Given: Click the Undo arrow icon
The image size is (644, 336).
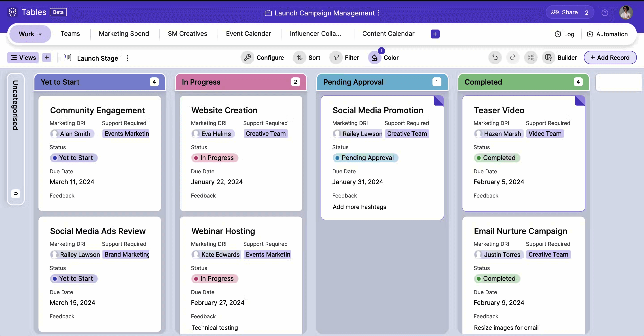Looking at the screenshot, I should [x=495, y=57].
